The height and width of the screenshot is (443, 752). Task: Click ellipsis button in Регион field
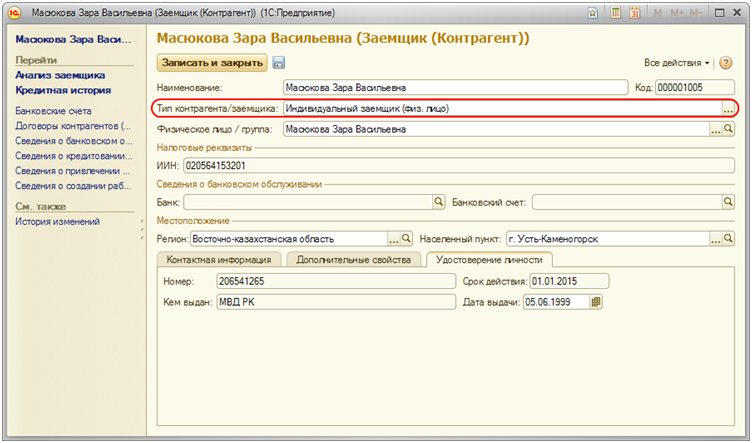(393, 239)
